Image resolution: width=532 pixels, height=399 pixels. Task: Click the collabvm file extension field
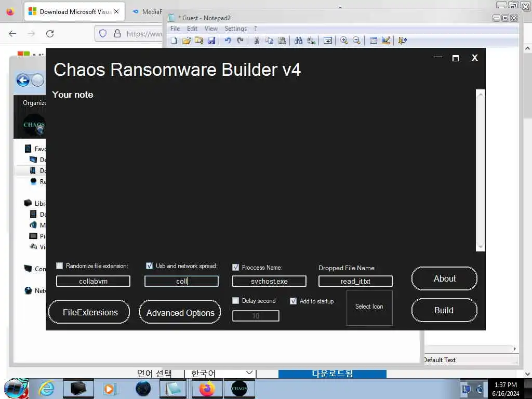pos(94,281)
